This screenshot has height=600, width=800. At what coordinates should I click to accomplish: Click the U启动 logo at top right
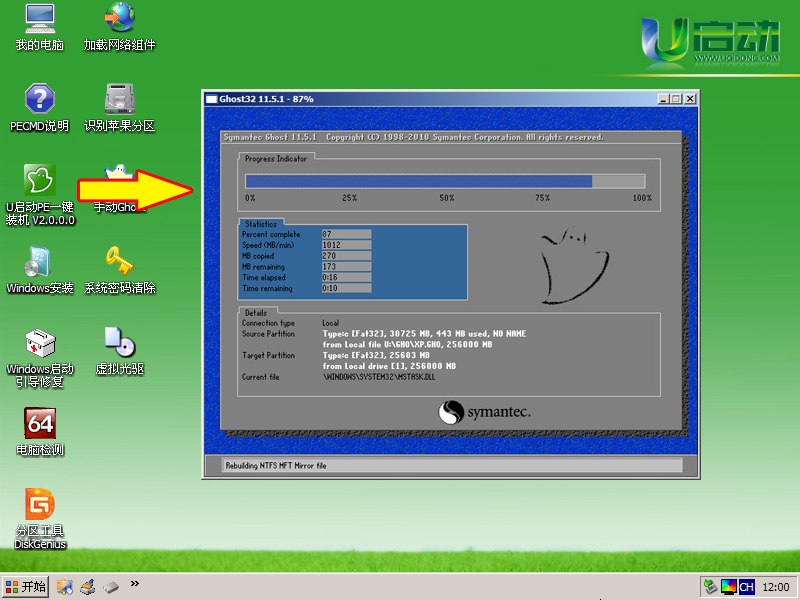[x=710, y=44]
